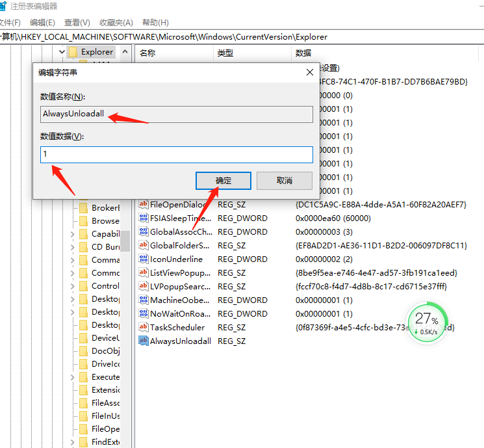Click the 类型 column header
Image resolution: width=484 pixels, height=448 pixels.
click(225, 53)
